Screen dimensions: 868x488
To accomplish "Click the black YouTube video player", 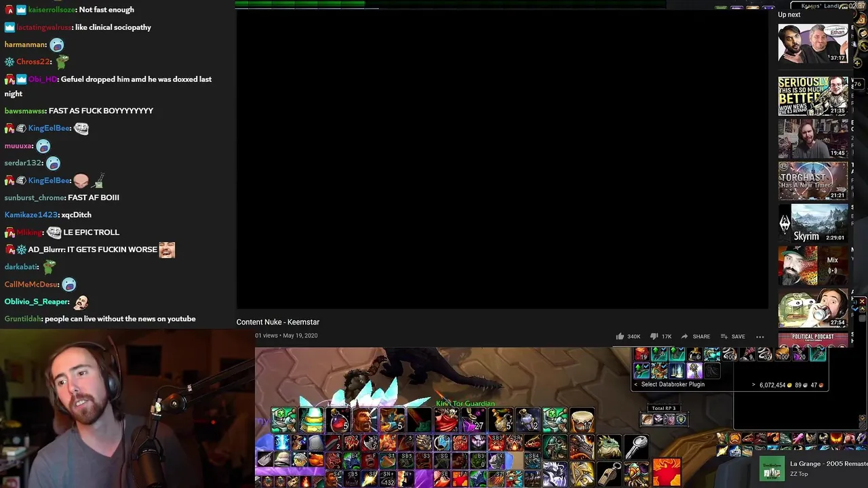I will (502, 159).
